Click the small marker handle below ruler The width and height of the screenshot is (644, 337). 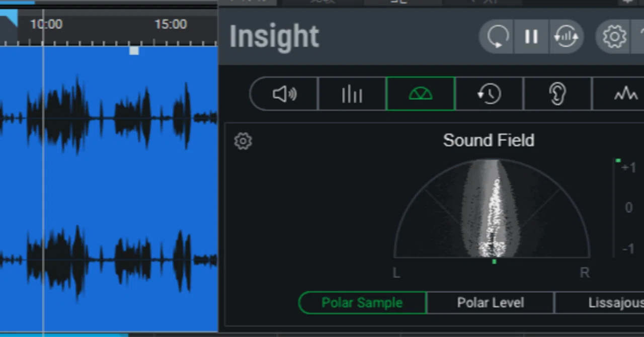click(x=134, y=51)
